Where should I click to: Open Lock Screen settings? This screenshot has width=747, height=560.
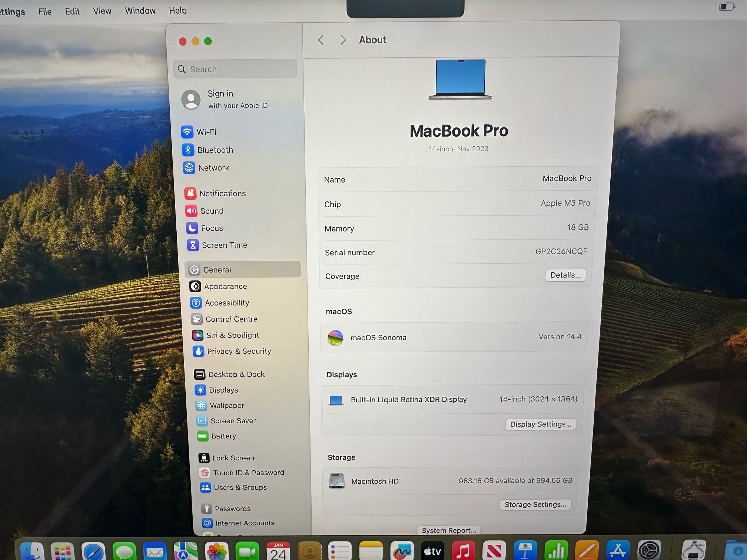point(226,458)
